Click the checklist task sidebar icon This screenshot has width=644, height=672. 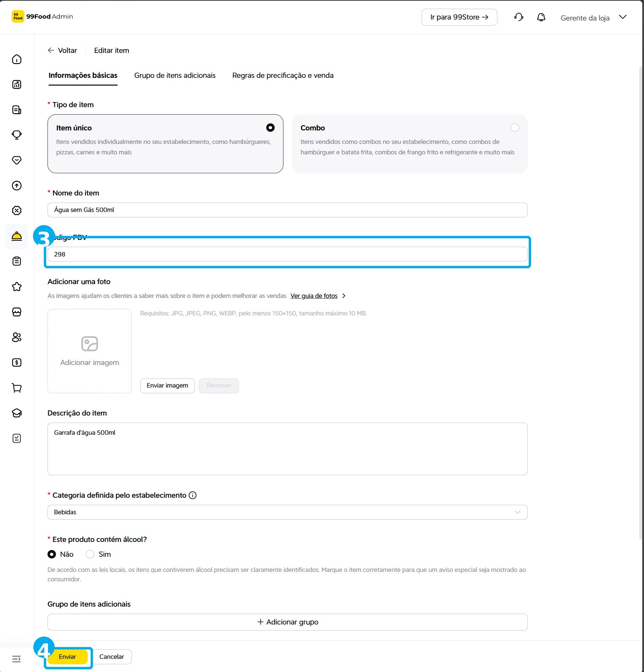[17, 438]
